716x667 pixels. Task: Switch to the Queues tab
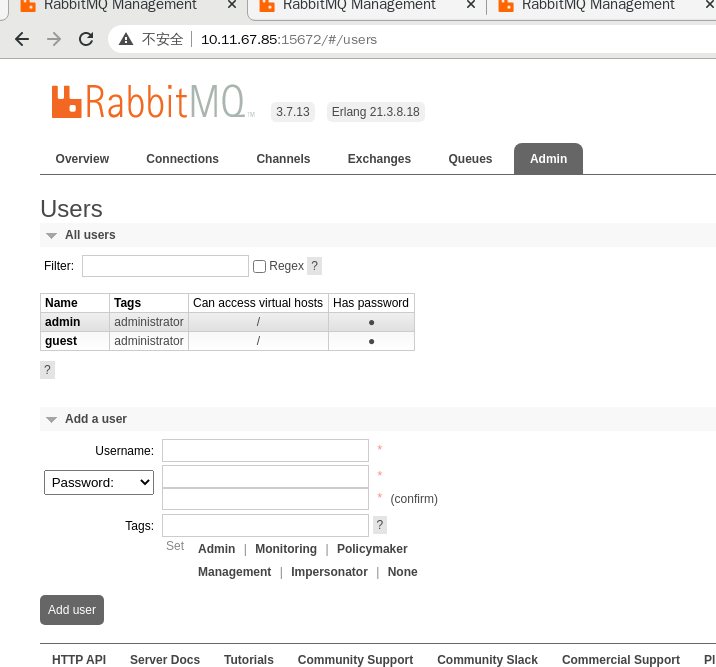pyautogui.click(x=470, y=159)
